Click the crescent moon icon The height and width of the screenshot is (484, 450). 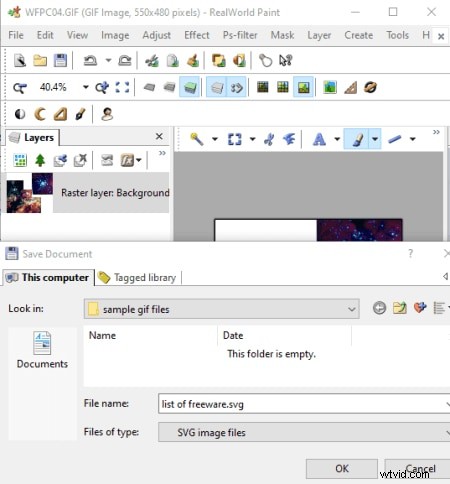coord(40,114)
